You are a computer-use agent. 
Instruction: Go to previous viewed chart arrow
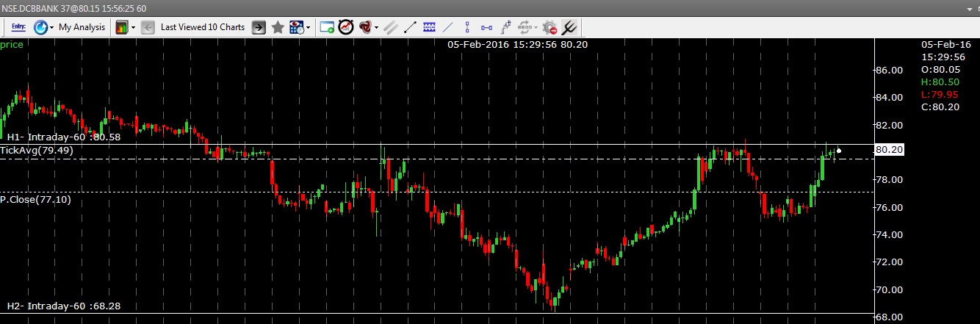coord(148,27)
